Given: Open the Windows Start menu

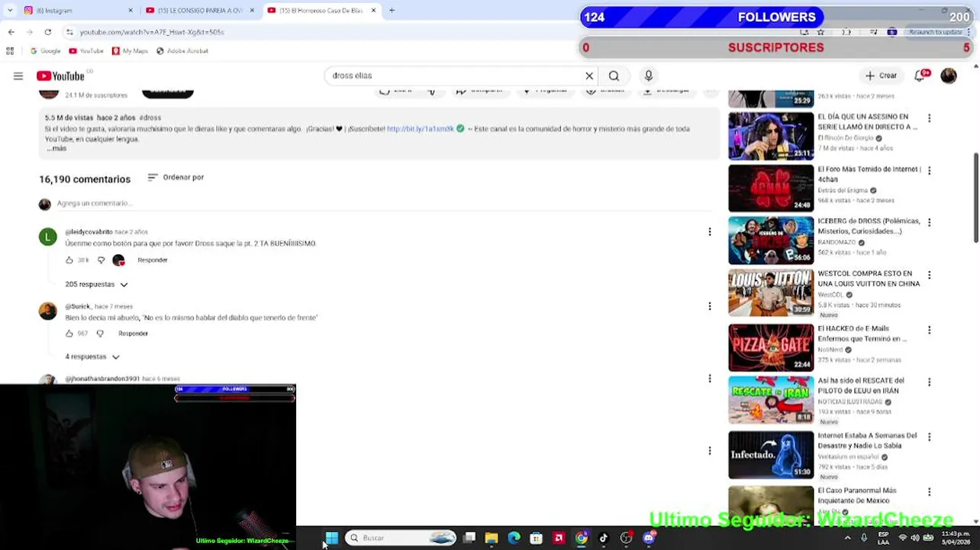Looking at the screenshot, I should click(x=331, y=538).
